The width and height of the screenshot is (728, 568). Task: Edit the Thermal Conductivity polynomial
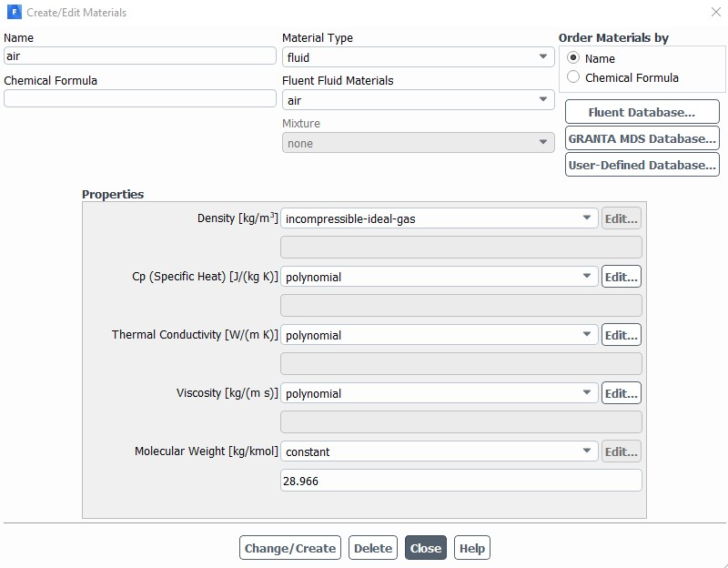click(621, 335)
